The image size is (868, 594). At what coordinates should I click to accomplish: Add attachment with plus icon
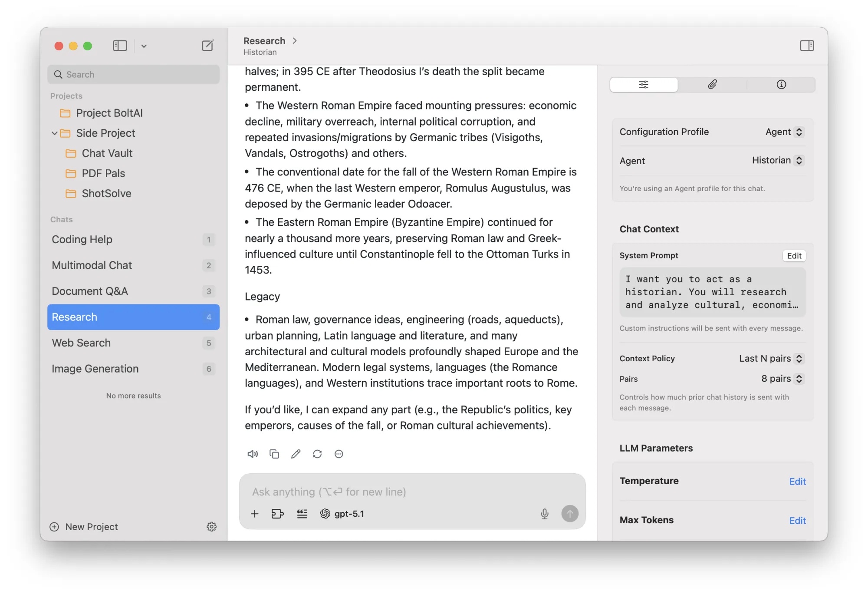255,514
